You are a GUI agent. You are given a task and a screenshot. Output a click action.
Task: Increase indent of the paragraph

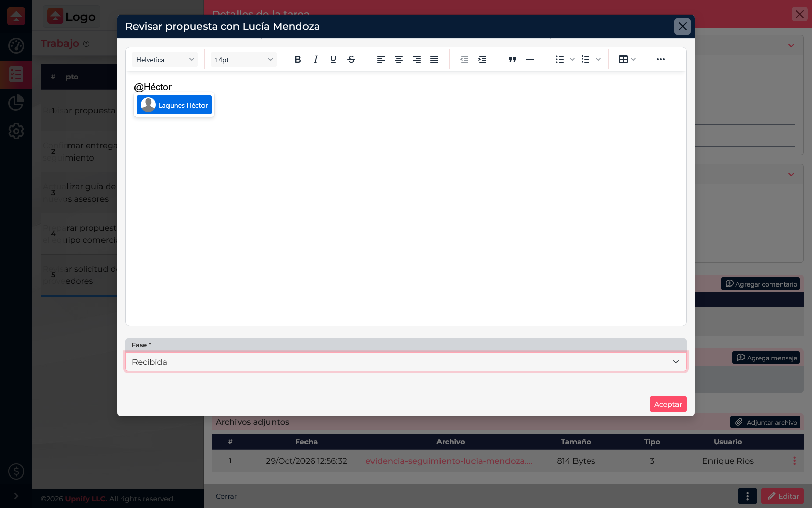tap(482, 59)
